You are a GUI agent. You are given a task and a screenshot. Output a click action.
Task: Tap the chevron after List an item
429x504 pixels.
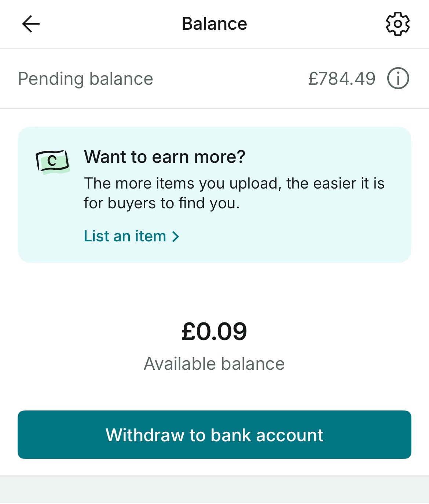coord(176,237)
